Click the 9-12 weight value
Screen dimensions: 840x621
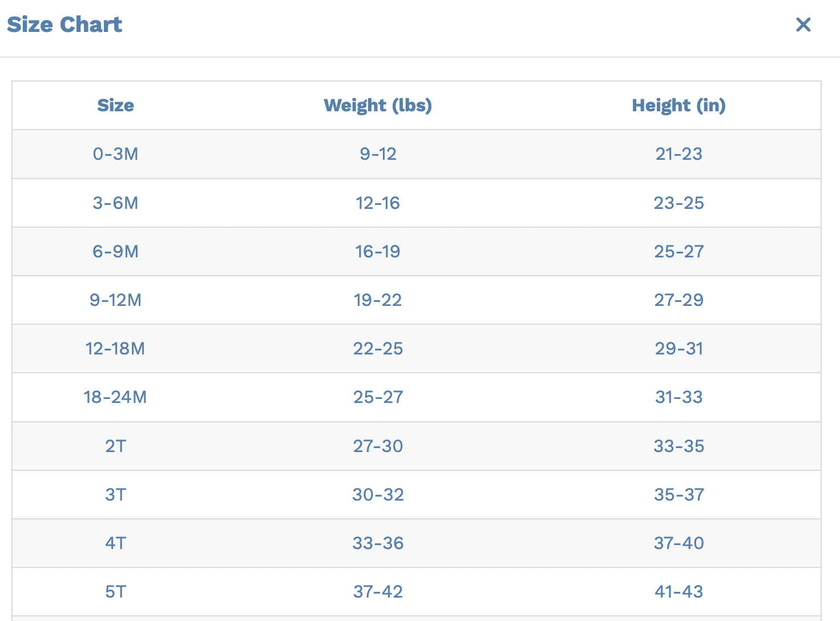coord(378,154)
